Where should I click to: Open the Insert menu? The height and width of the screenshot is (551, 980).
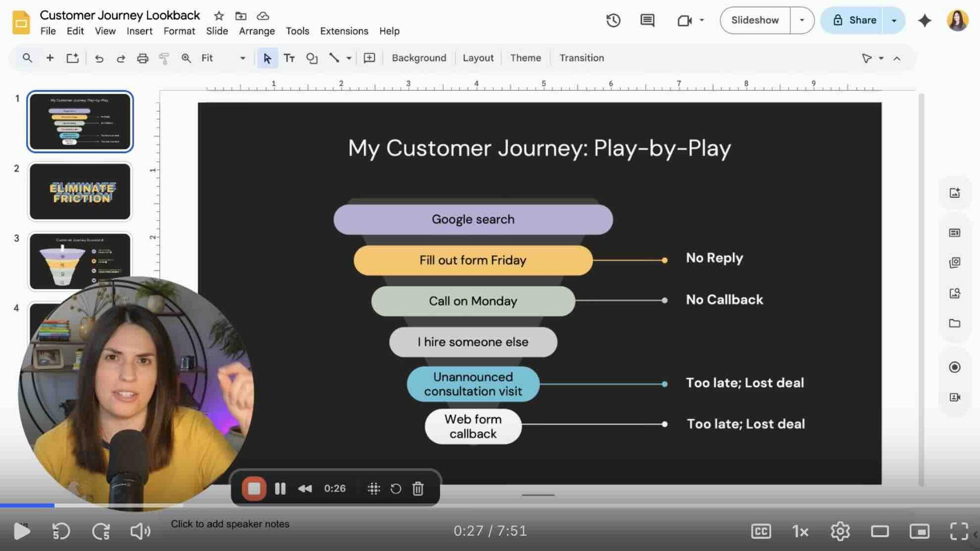[x=139, y=31]
